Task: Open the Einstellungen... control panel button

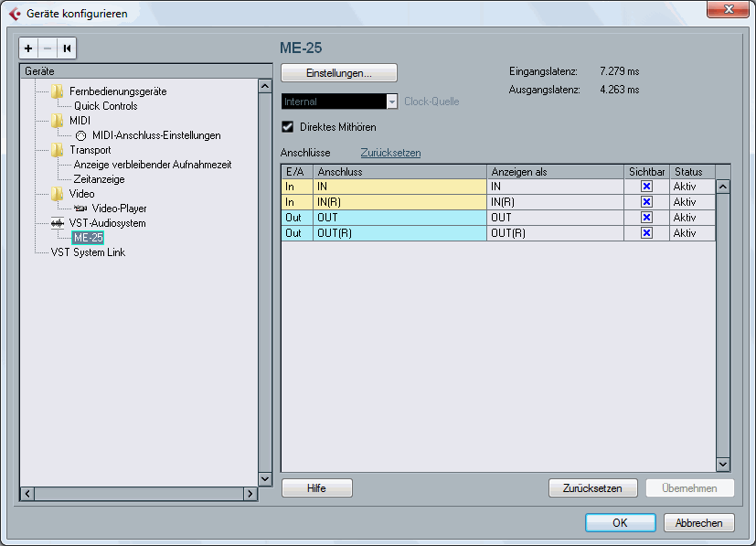Action: (339, 73)
